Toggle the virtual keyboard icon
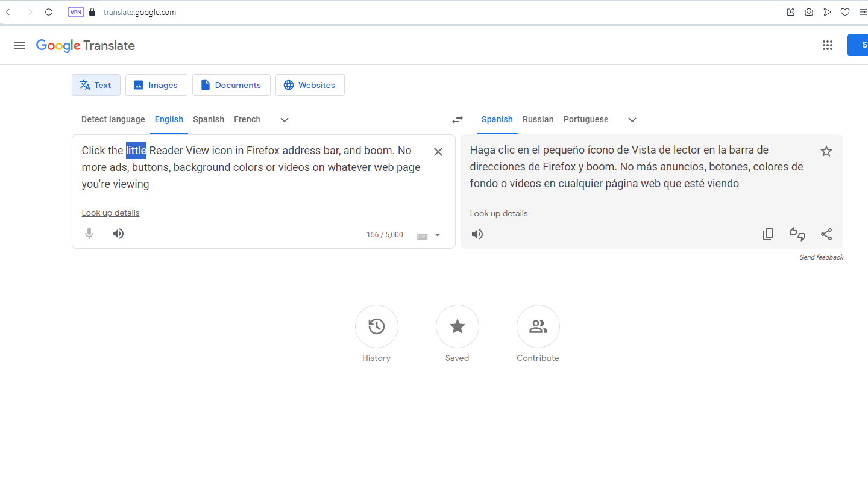Viewport: 868px width, 480px height. coord(423,236)
